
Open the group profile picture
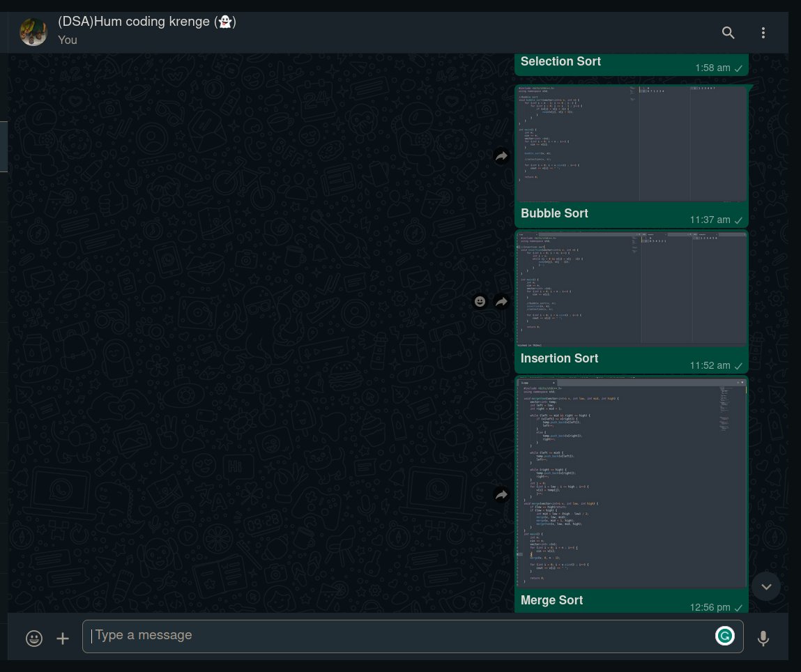(33, 31)
